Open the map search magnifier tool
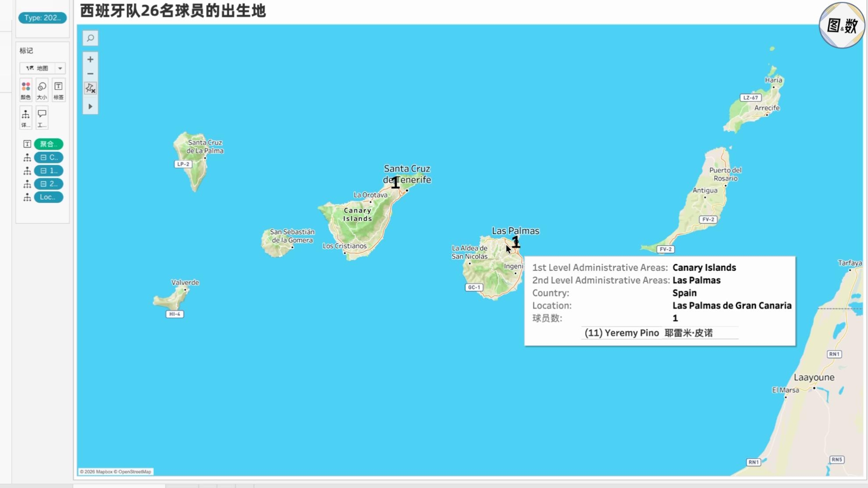The width and height of the screenshot is (868, 488). point(90,38)
